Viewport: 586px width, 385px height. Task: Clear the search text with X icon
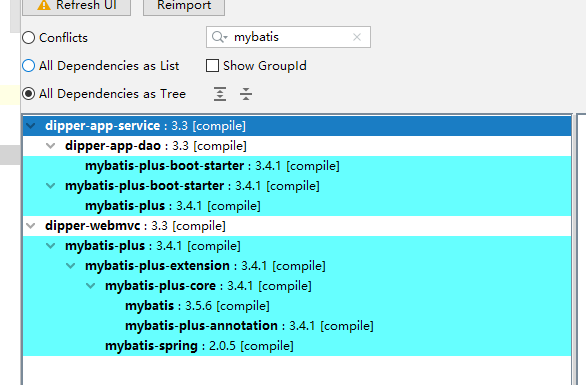357,37
